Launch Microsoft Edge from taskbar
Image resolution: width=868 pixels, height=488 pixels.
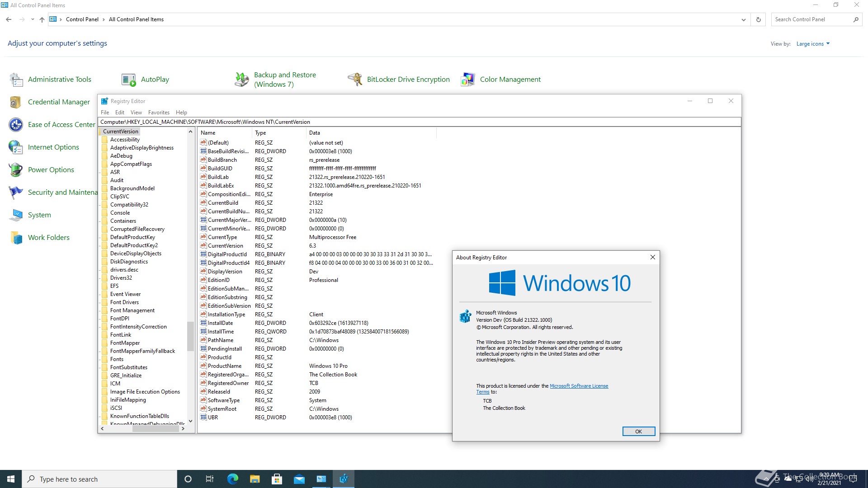(232, 479)
